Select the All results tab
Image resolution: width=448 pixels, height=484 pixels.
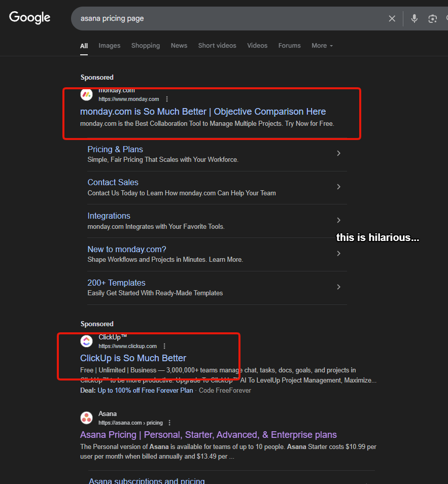(84, 46)
